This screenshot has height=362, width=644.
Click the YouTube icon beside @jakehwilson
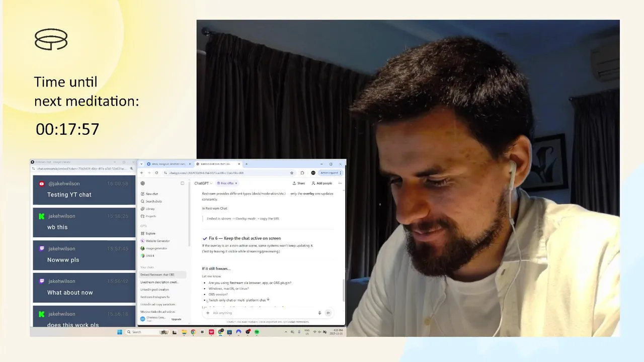[x=42, y=184]
